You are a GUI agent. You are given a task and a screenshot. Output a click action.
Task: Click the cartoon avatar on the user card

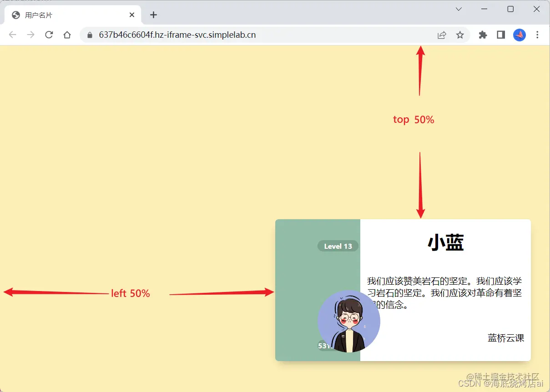(349, 321)
